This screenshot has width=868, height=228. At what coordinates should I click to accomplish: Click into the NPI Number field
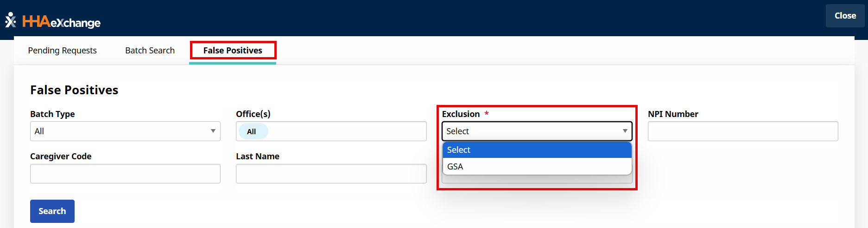click(x=742, y=131)
